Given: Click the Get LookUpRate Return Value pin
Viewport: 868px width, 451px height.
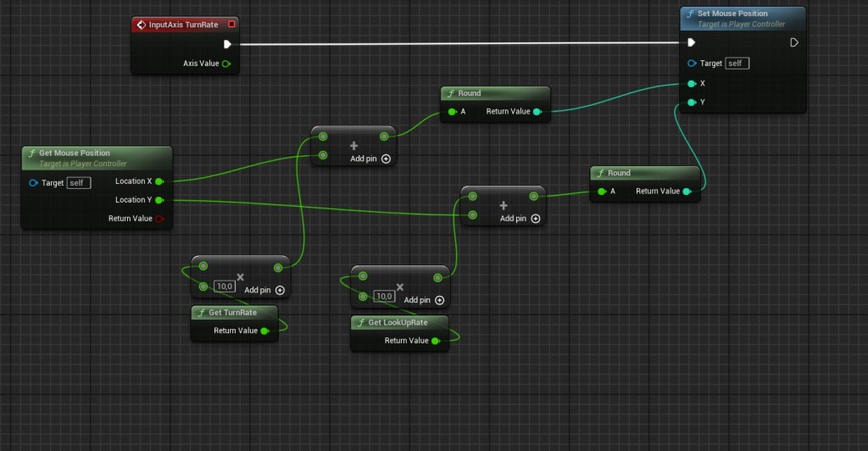Looking at the screenshot, I should pos(436,341).
